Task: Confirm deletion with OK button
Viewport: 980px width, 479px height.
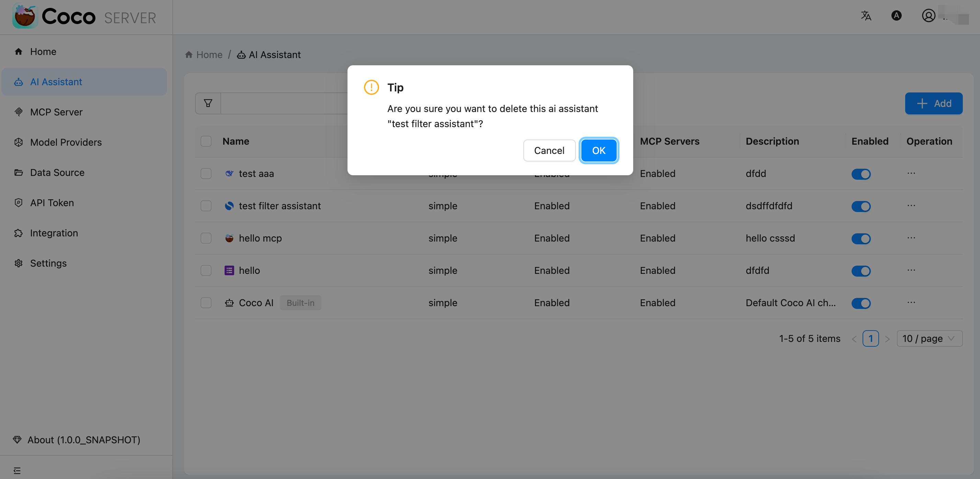Action: pos(599,151)
